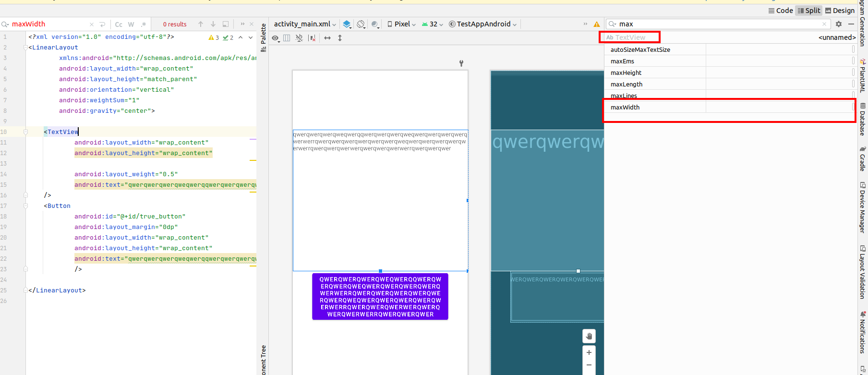Open the PlantUML tool window
Image resolution: width=868 pixels, height=375 pixels.
863,76
